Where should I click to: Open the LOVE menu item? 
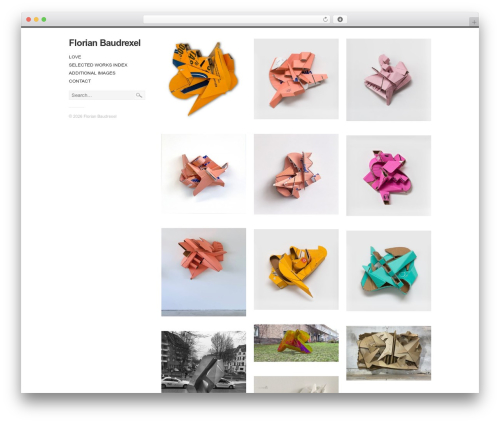[75, 57]
